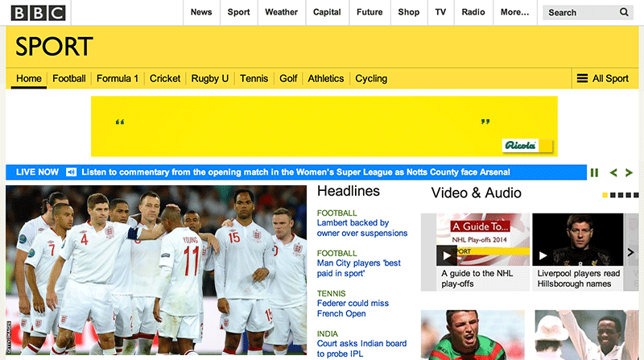Click the INDIA category label
The width and height of the screenshot is (644, 360).
tap(328, 333)
